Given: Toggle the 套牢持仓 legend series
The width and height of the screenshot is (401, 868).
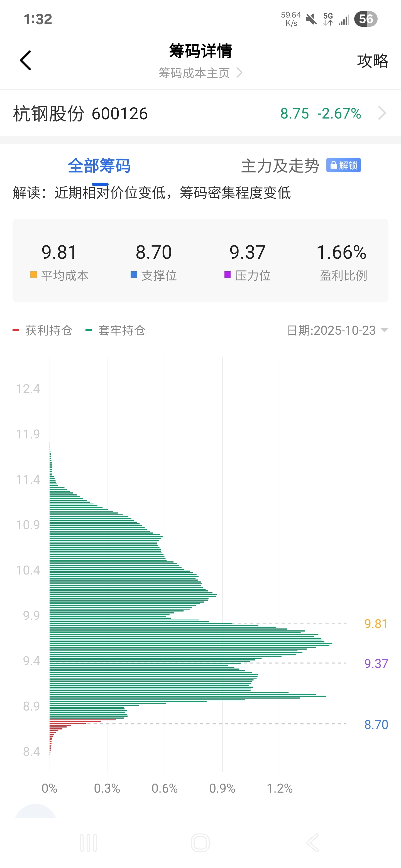Looking at the screenshot, I should 116,330.
